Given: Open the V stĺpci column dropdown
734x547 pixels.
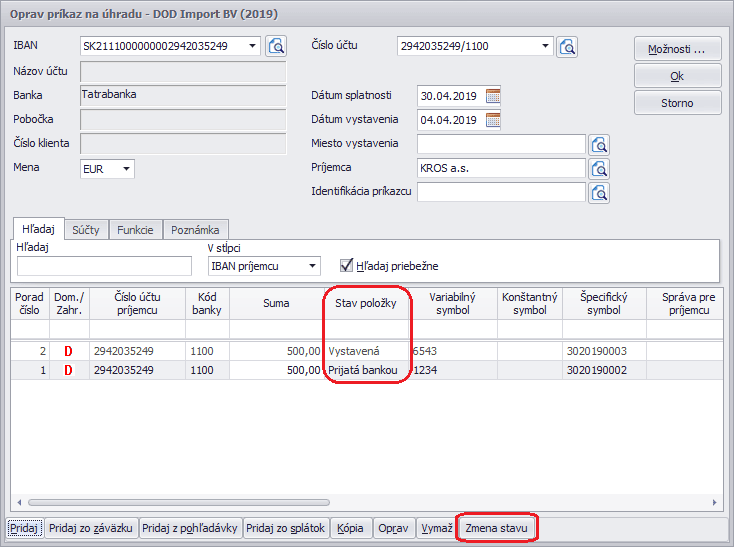Looking at the screenshot, I should click(312, 266).
